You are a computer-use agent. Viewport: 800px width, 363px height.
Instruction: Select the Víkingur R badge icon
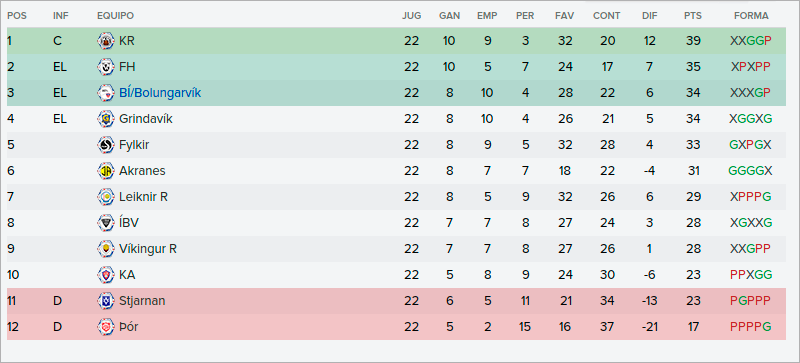click(x=106, y=249)
